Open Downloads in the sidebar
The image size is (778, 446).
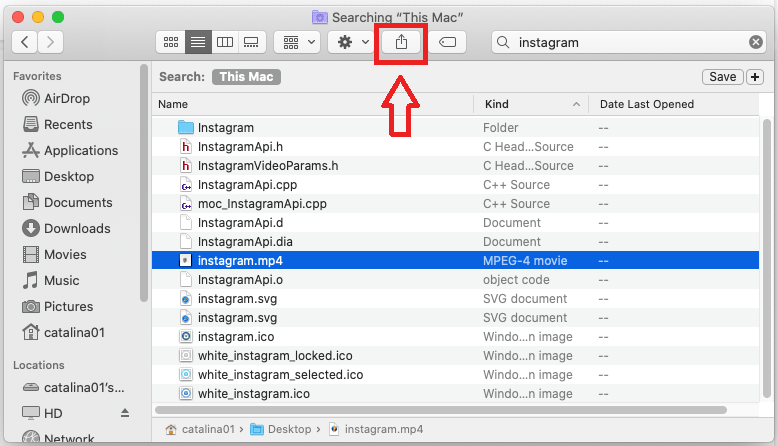(x=66, y=229)
